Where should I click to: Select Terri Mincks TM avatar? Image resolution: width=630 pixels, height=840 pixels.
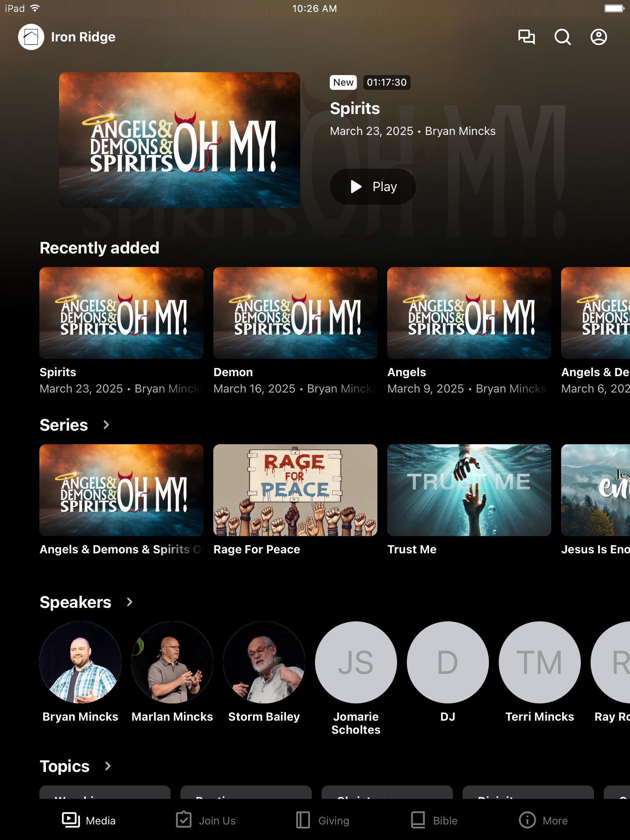[x=539, y=662]
